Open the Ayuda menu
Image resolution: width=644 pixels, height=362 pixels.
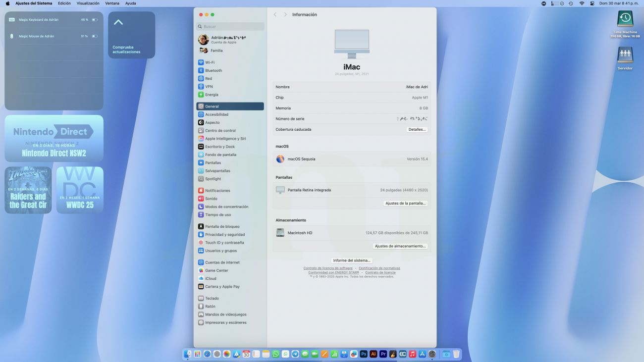(131, 3)
